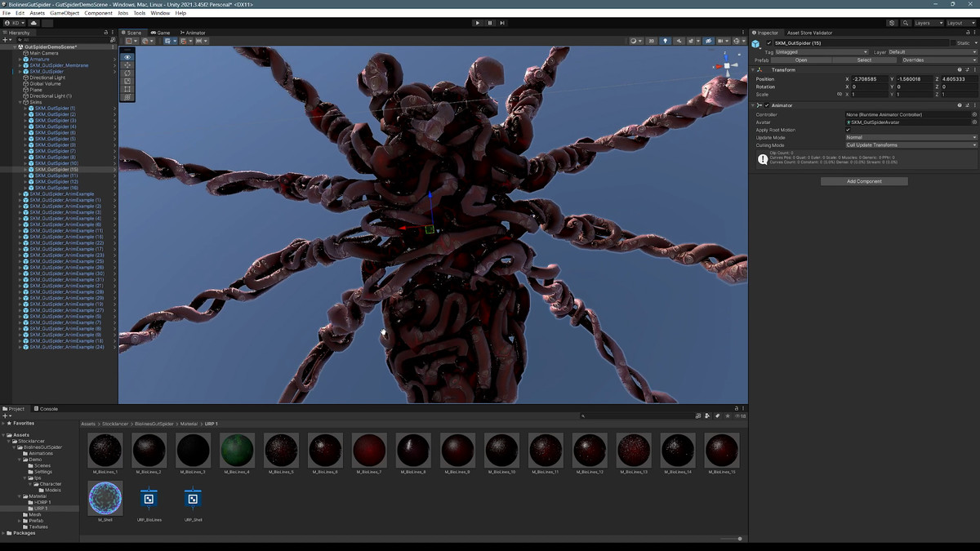Image resolution: width=980 pixels, height=551 pixels.
Task: Toggle 2D view mode in scene
Action: click(651, 41)
